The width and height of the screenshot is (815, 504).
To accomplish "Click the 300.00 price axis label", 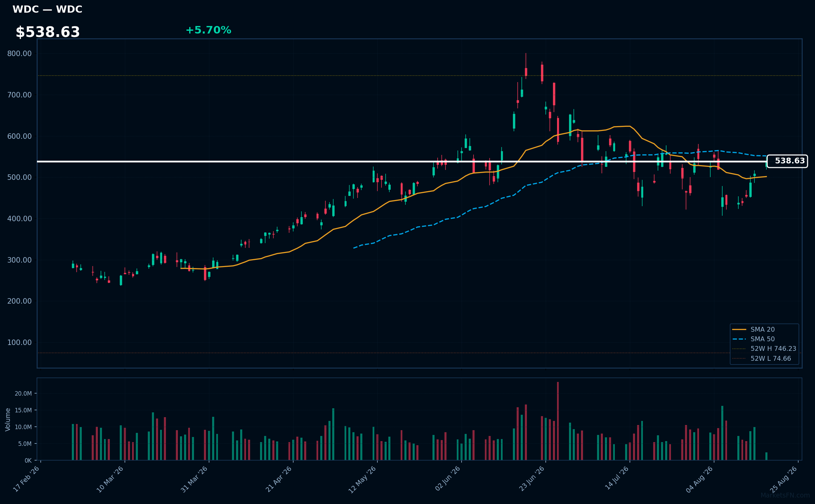I will tap(20, 260).
